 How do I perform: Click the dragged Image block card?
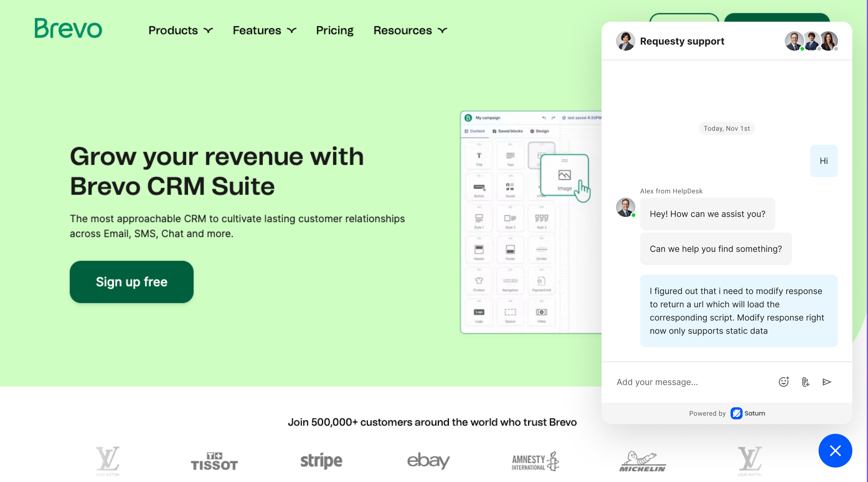tap(565, 174)
